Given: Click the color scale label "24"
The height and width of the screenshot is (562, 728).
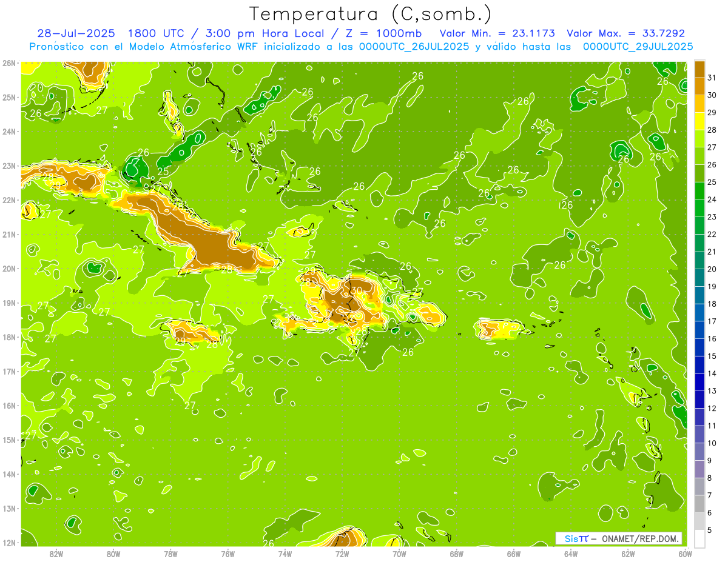Looking at the screenshot, I should (712, 199).
